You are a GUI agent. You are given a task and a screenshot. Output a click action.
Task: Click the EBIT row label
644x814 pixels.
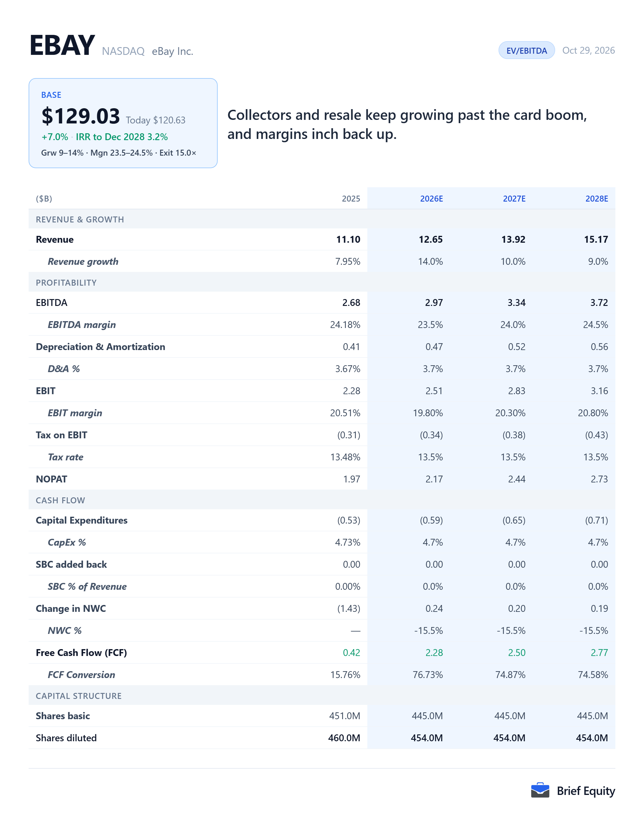click(x=46, y=391)
